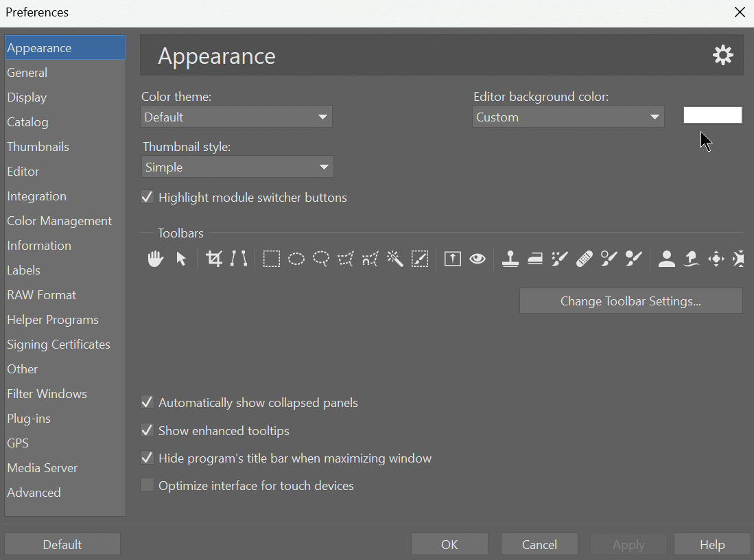Select the Pan hand tool icon

click(155, 259)
